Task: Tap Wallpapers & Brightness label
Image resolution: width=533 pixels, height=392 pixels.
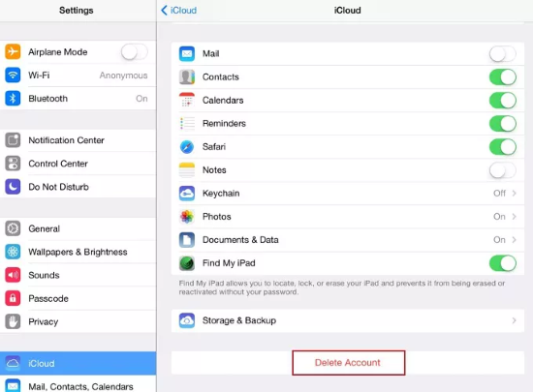Action: pyautogui.click(x=78, y=252)
